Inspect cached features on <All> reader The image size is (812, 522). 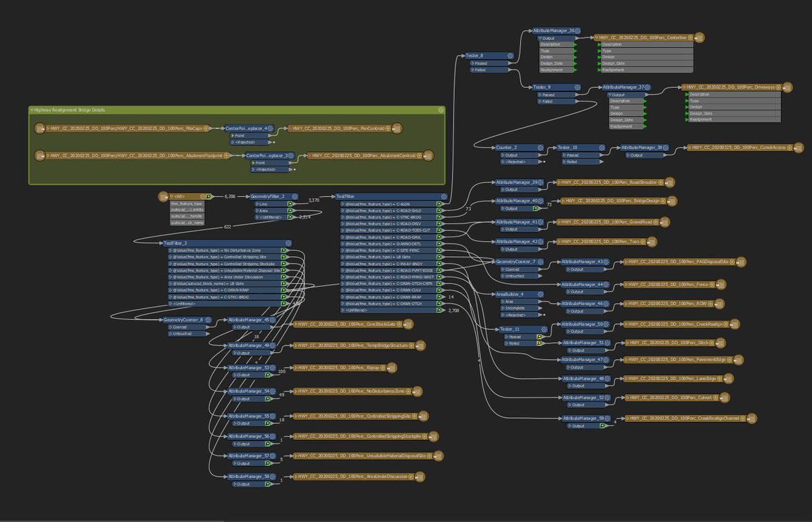pos(208,197)
